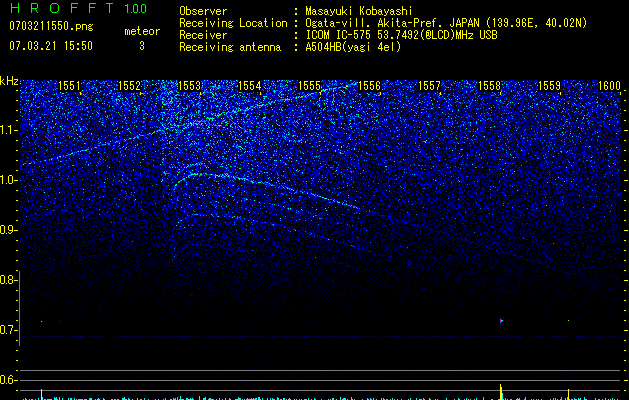
Task: Click the Receiving Location label
Action: tap(233, 23)
